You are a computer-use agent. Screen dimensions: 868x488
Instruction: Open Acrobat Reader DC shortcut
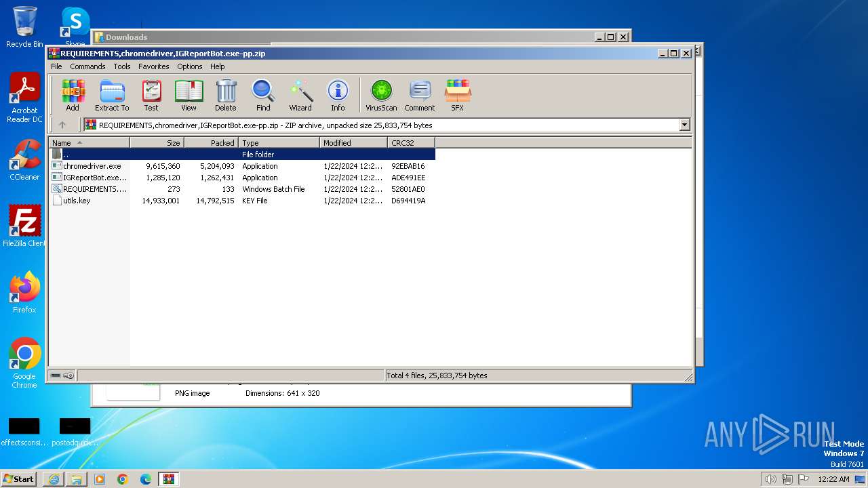(24, 98)
